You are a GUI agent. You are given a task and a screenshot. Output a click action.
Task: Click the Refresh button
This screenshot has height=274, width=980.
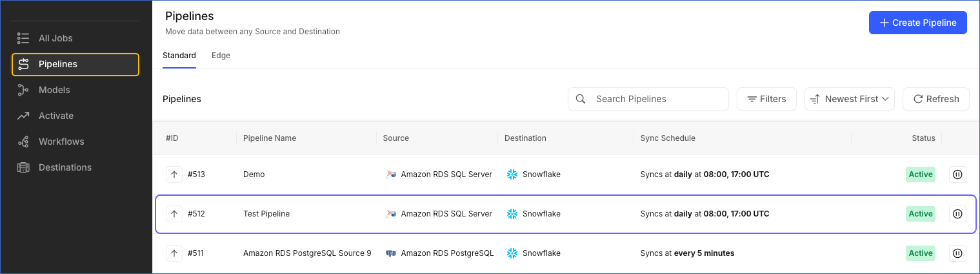tap(935, 99)
